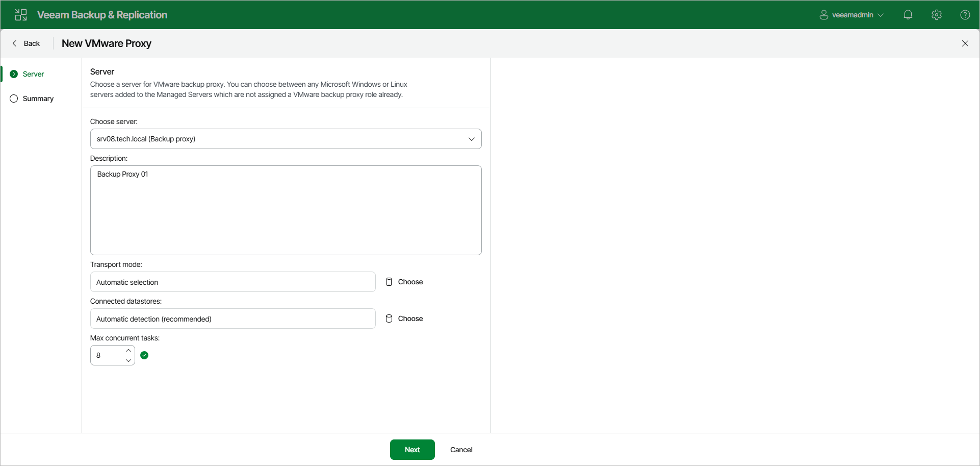Screen dimensions: 980x466
Task: Expand the veeamadmin account menu
Action: tap(881, 15)
